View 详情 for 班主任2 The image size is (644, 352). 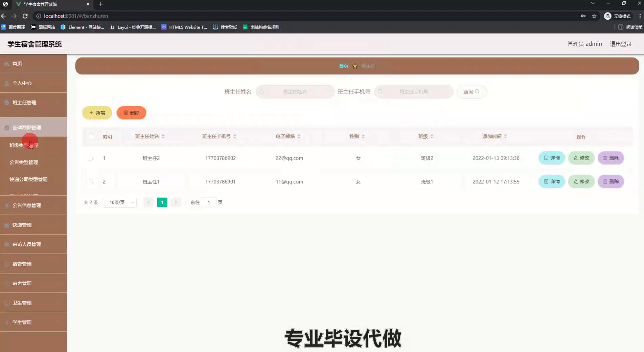click(x=552, y=158)
